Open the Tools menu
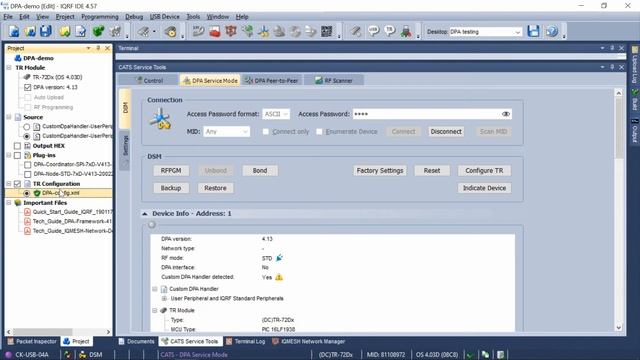640x360 pixels. (x=193, y=17)
